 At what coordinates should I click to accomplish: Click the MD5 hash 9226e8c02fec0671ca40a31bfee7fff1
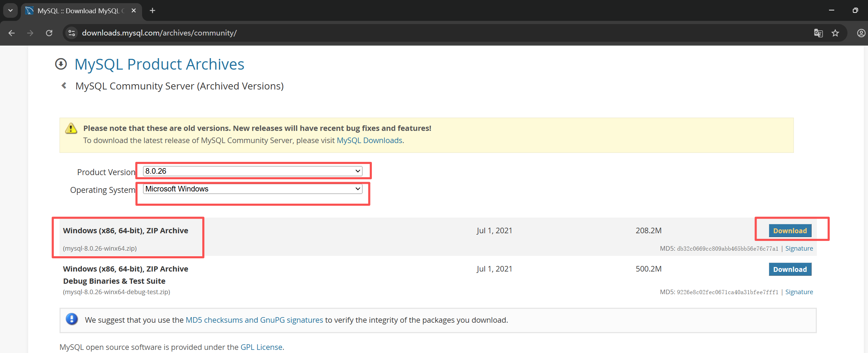[727, 292]
